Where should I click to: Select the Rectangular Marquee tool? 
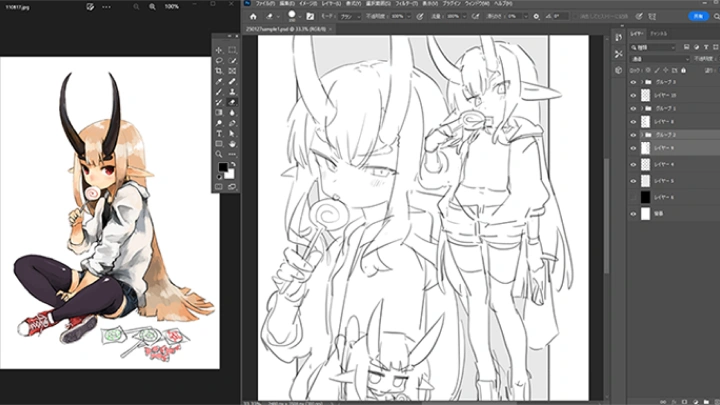[x=232, y=49]
